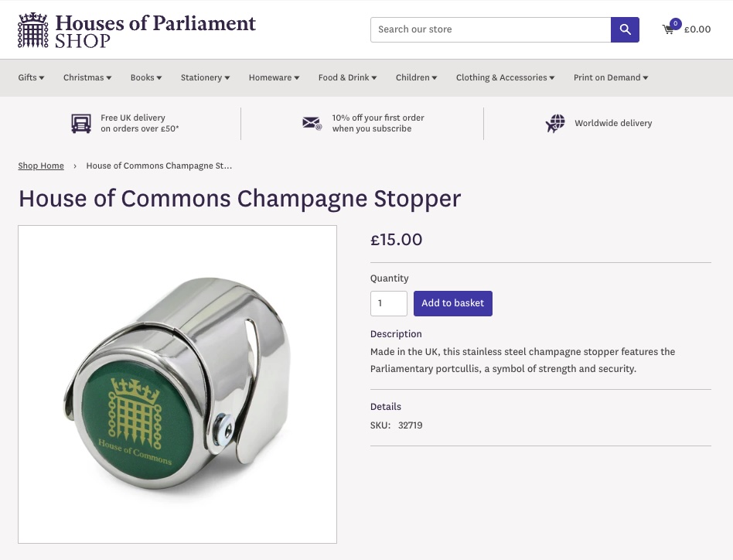Click the magnifying glass search icon
Image resolution: width=733 pixels, height=560 pixels.
[x=625, y=29]
